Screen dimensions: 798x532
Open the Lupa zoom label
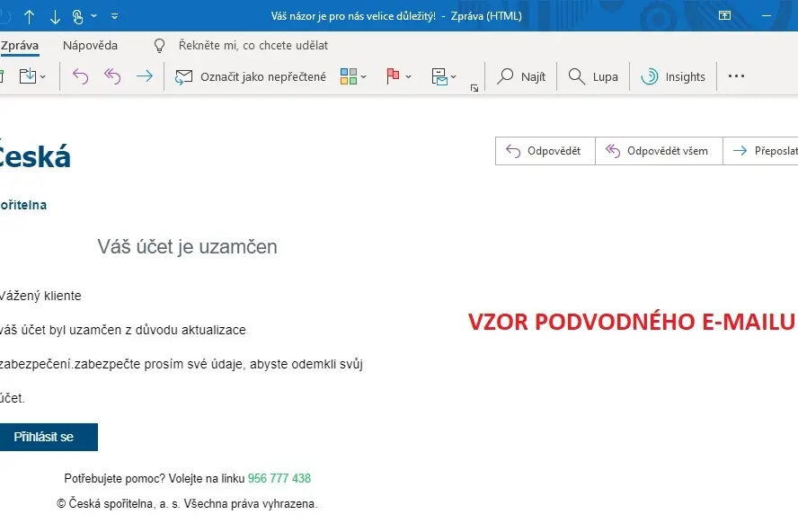point(605,77)
